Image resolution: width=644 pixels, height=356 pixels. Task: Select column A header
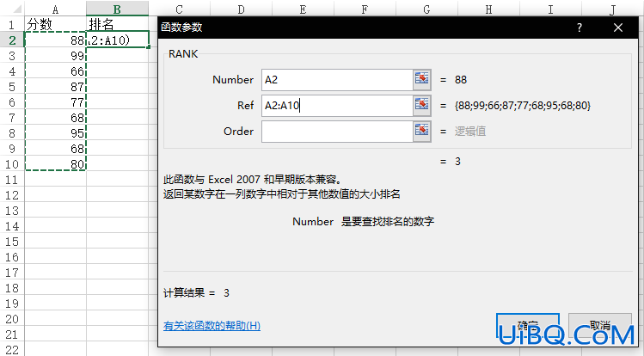[55, 9]
